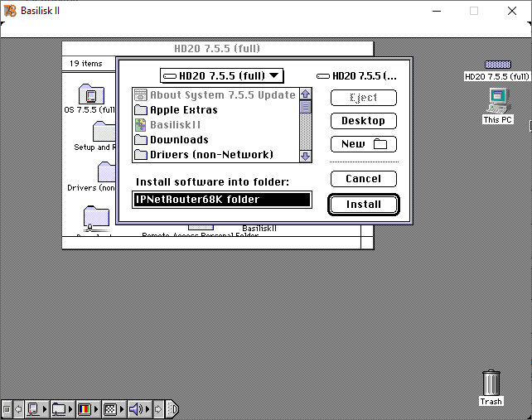The height and width of the screenshot is (420, 532).
Task: Collapse the control strip using end tab
Action: tap(172, 409)
